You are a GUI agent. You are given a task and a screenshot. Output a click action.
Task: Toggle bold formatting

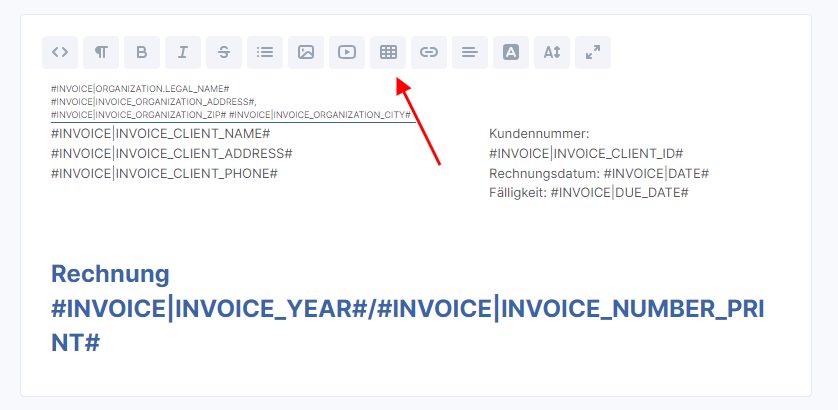pos(142,52)
